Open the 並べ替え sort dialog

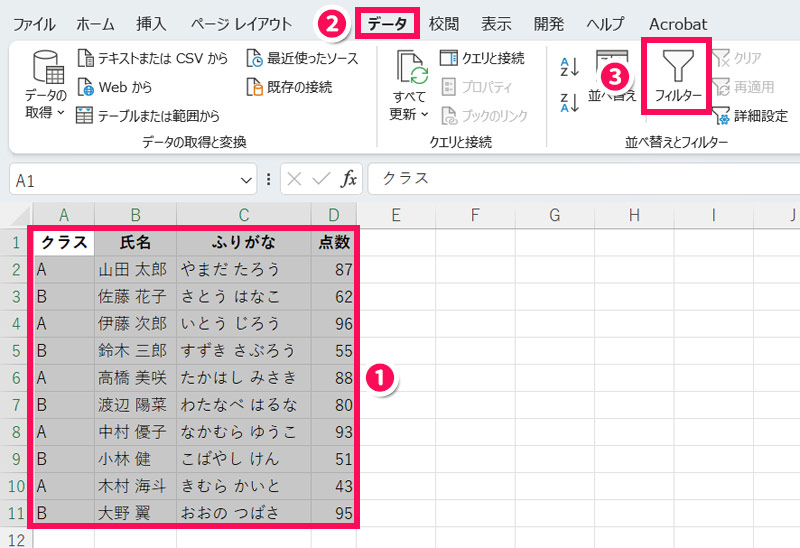pyautogui.click(x=612, y=77)
